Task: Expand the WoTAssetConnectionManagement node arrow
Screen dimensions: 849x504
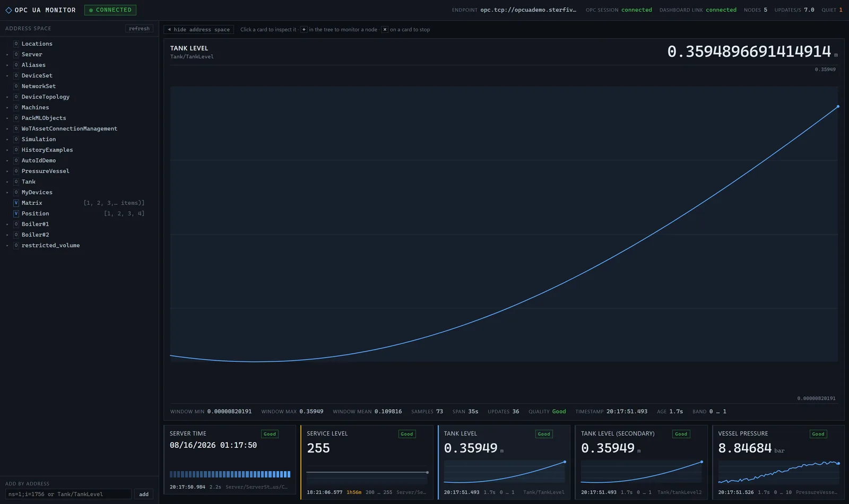Action: (7, 129)
